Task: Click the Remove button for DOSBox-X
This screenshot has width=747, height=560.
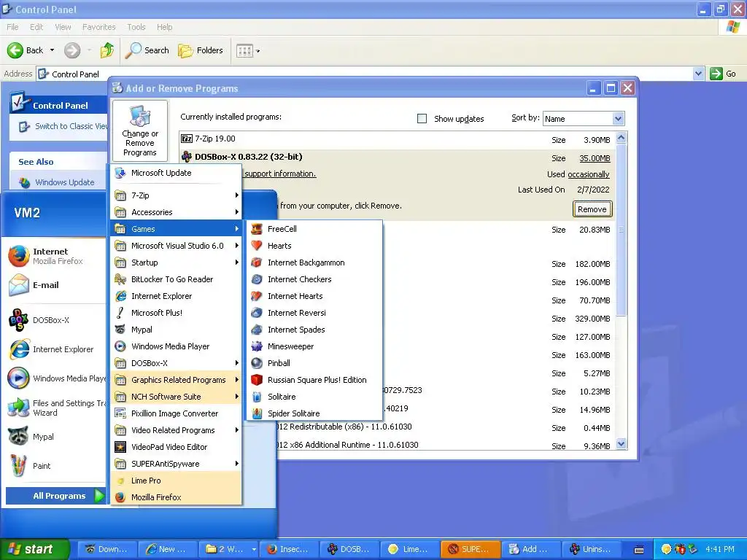Action: pyautogui.click(x=592, y=209)
